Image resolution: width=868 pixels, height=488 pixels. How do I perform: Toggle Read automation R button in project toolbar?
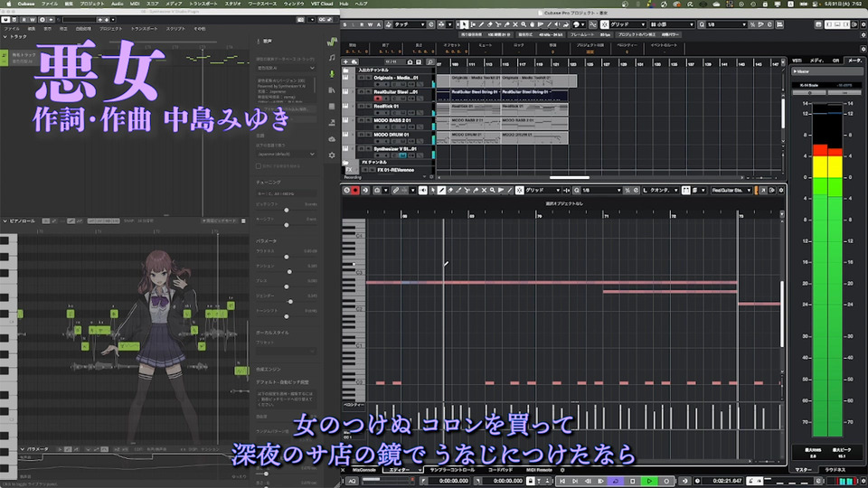362,24
